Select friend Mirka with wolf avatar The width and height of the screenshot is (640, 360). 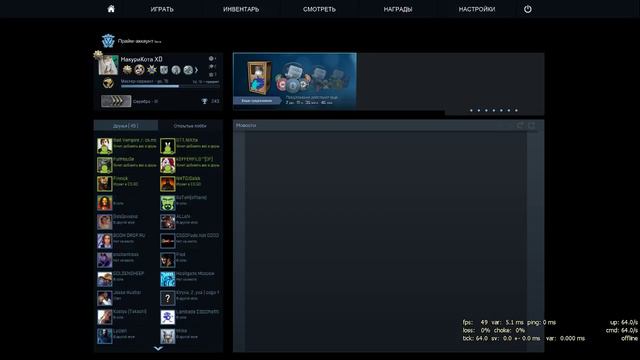tap(190, 336)
